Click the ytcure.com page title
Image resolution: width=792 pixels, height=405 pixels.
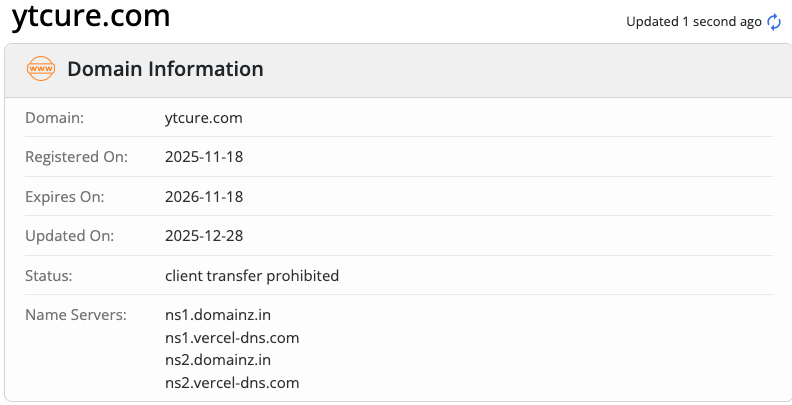coord(91,17)
